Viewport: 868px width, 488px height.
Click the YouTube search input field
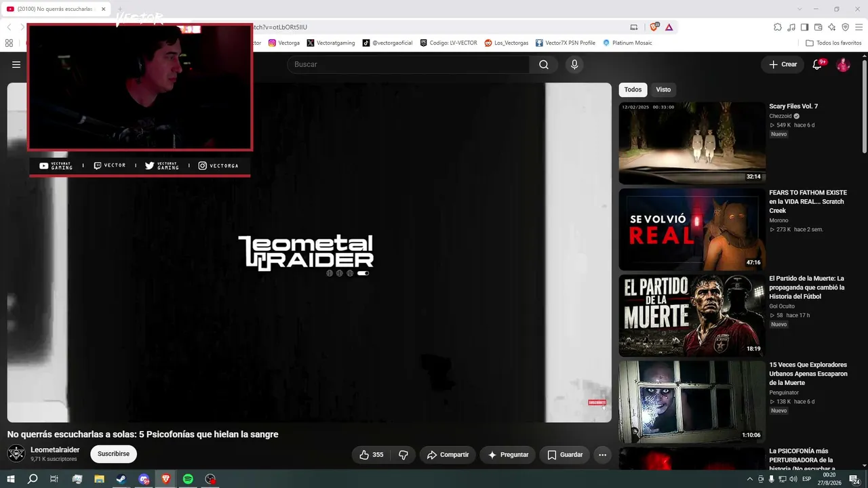(408, 64)
